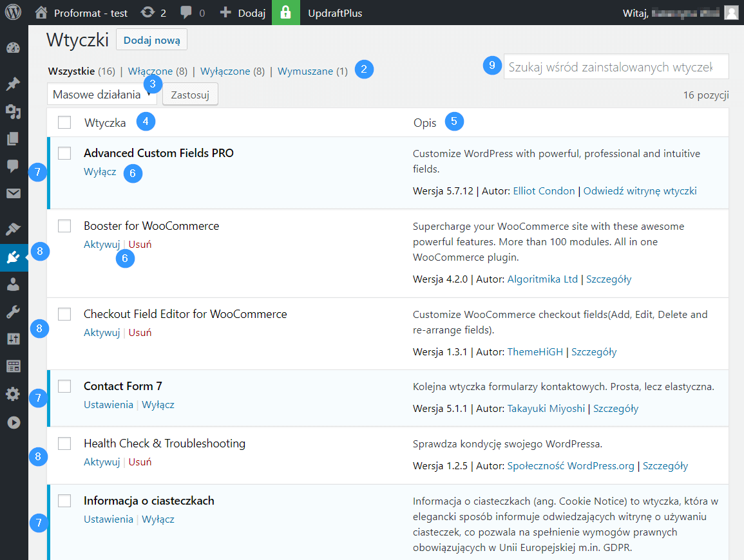Open Tools wrench icon in the sidebar

pos(14,312)
